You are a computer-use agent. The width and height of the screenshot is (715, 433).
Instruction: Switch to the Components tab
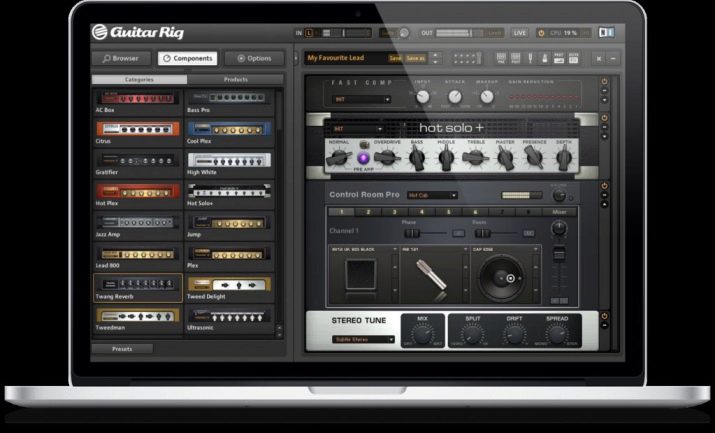[x=187, y=58]
